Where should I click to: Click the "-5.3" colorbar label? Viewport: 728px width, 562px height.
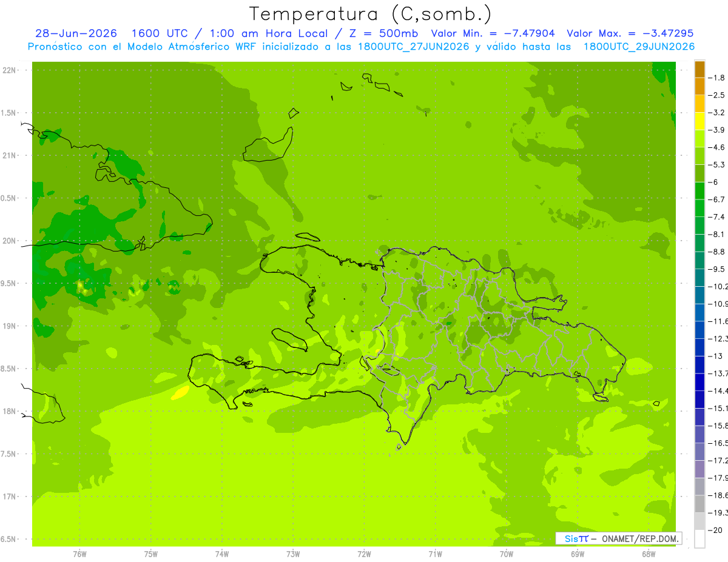717,164
